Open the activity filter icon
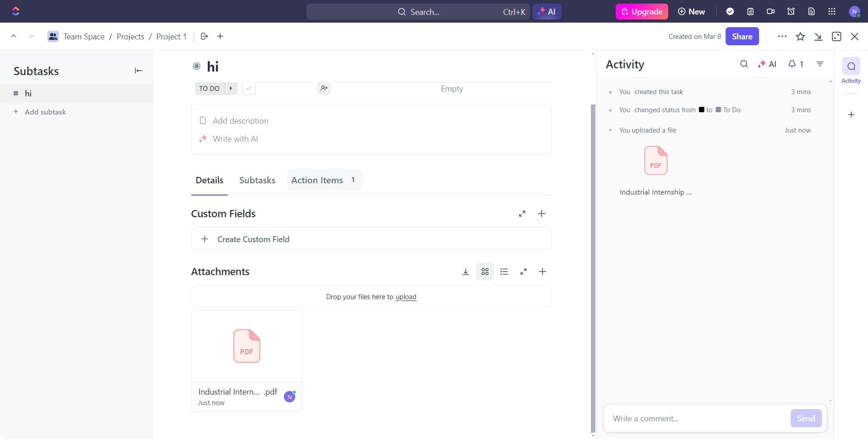This screenshot has height=439, width=868. click(x=820, y=64)
